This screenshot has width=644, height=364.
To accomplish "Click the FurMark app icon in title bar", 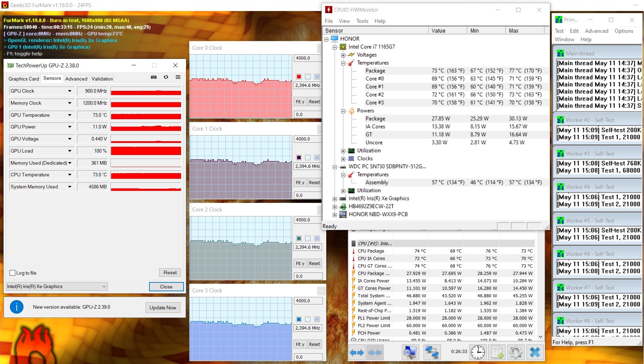I will click(x=5, y=5).
